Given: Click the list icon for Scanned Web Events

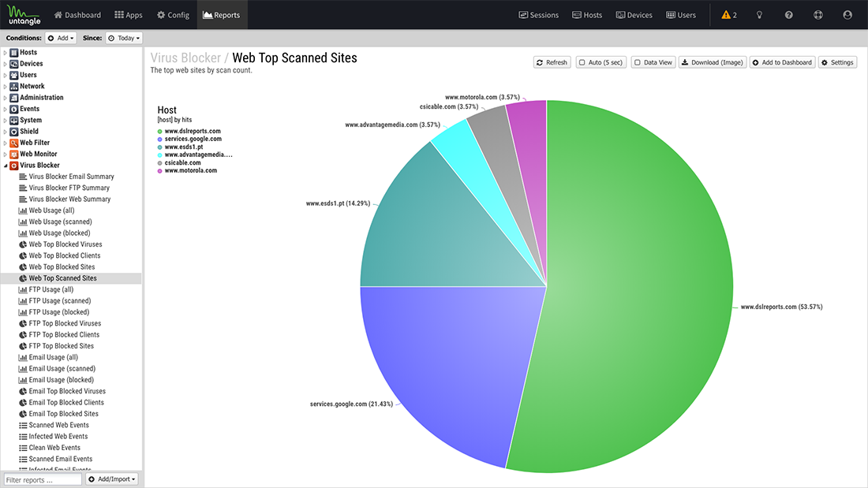Looking at the screenshot, I should pyautogui.click(x=23, y=426).
